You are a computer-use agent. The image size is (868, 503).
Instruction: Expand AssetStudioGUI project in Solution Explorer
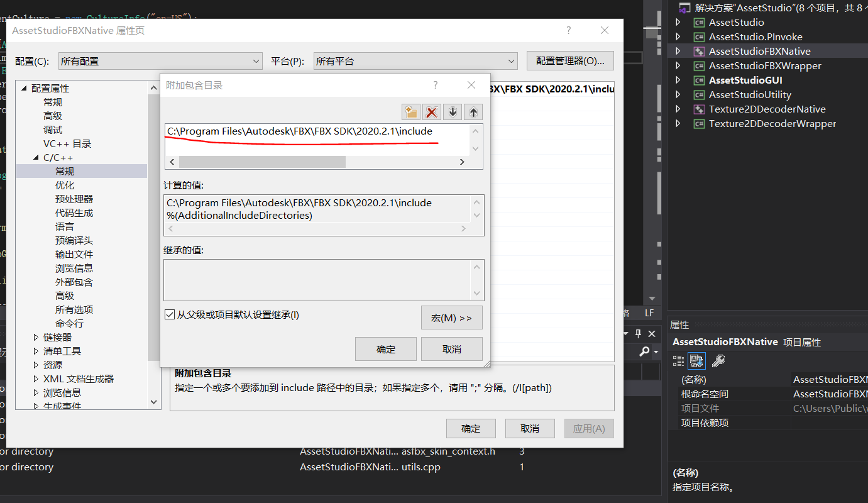(678, 80)
